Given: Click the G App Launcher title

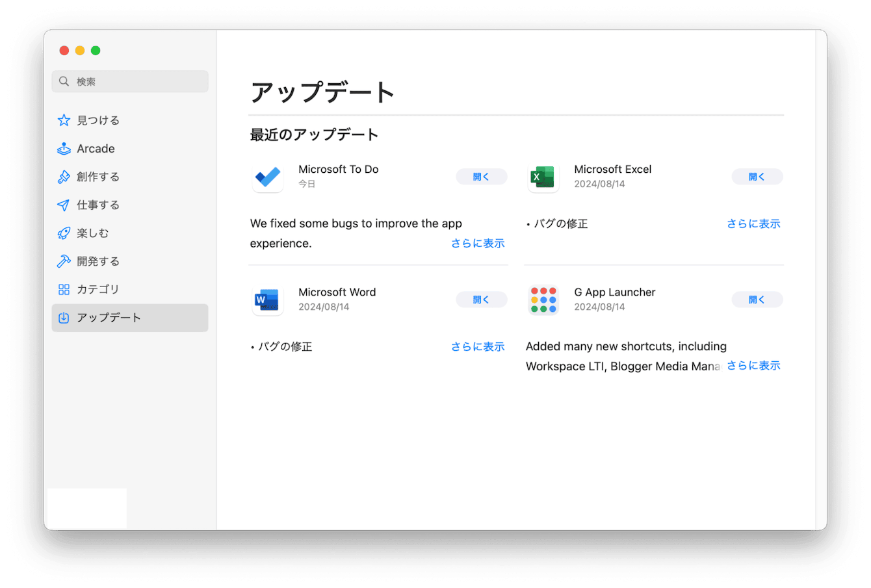Looking at the screenshot, I should click(x=615, y=292).
